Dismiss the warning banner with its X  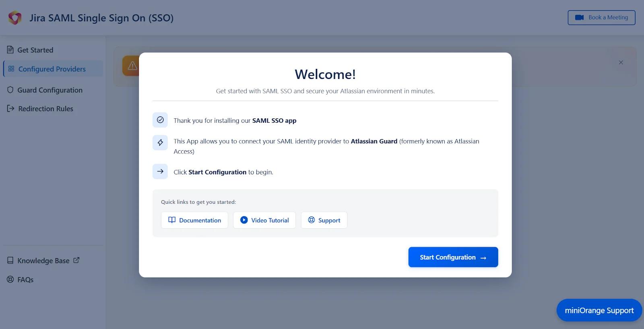pyautogui.click(x=621, y=62)
